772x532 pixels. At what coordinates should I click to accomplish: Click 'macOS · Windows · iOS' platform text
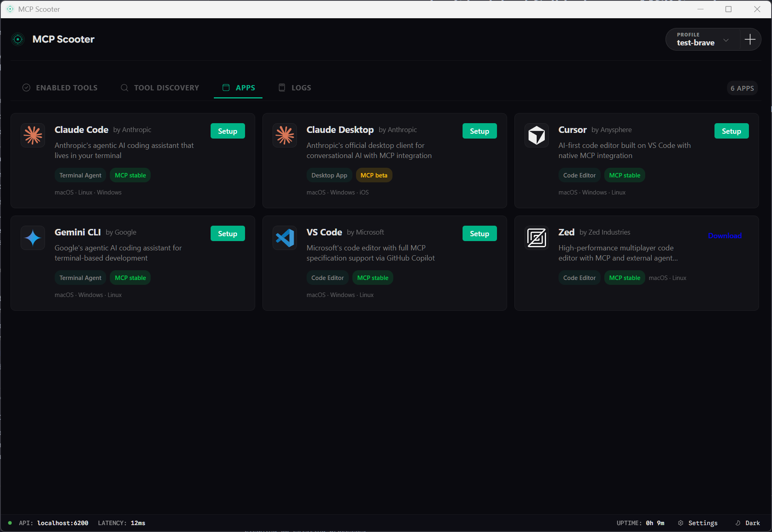(338, 192)
